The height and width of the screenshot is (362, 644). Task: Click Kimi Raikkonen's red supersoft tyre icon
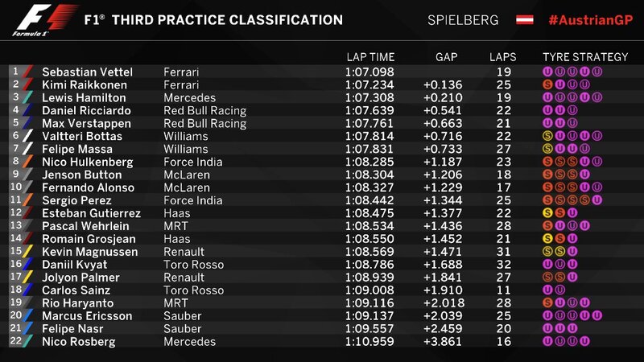click(x=547, y=84)
